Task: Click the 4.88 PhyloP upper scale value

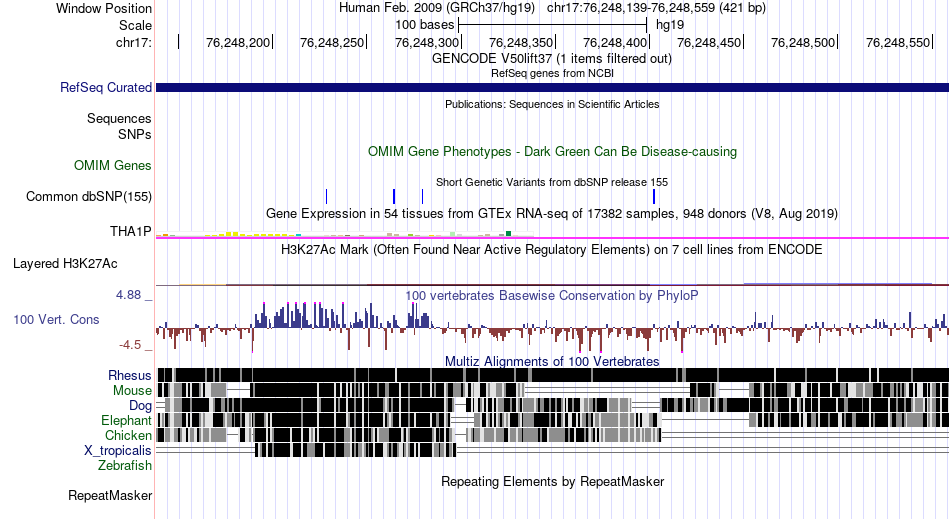Action: pos(128,295)
